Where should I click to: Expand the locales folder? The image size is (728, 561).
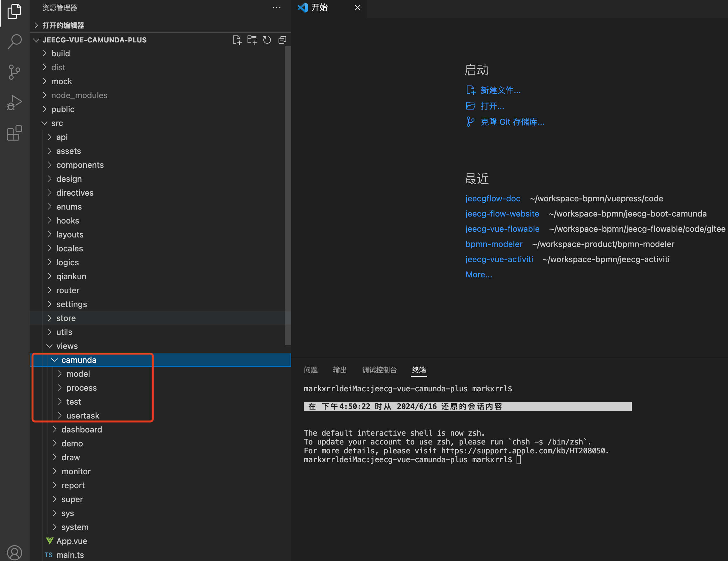pyautogui.click(x=160, y=248)
